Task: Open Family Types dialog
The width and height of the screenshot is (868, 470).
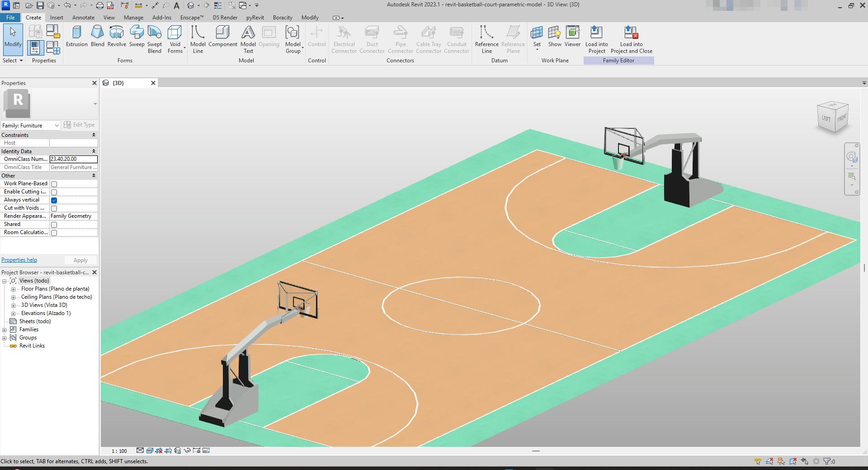Action: 53,47
